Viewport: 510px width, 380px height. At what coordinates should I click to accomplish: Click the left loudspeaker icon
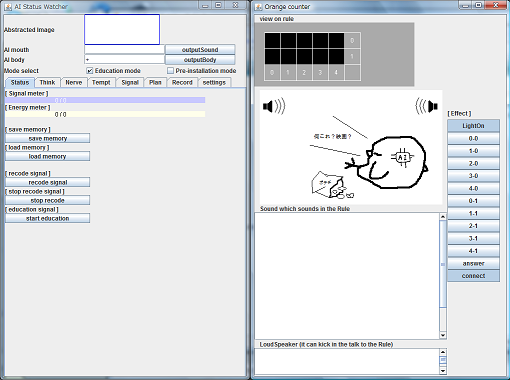[x=274, y=106]
